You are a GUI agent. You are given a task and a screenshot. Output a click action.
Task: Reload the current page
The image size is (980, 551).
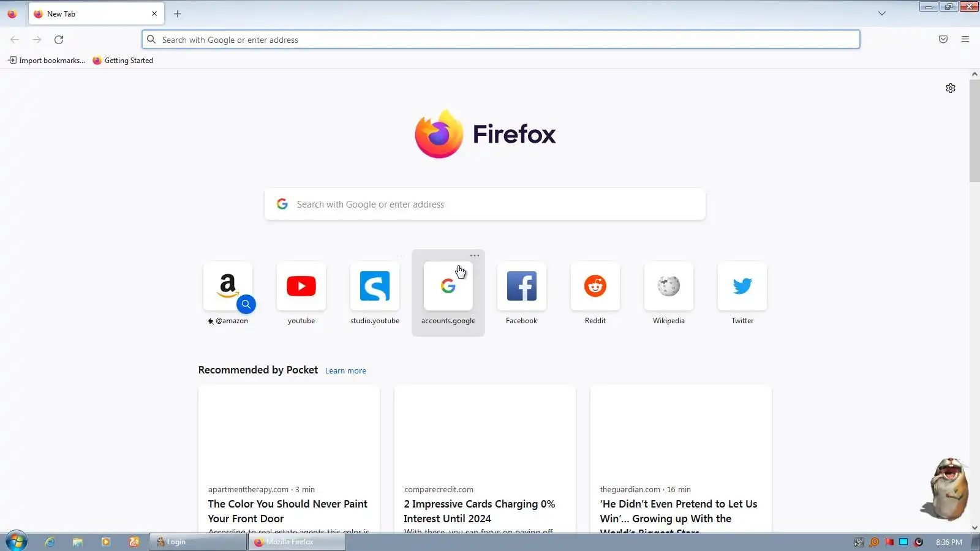[59, 39]
